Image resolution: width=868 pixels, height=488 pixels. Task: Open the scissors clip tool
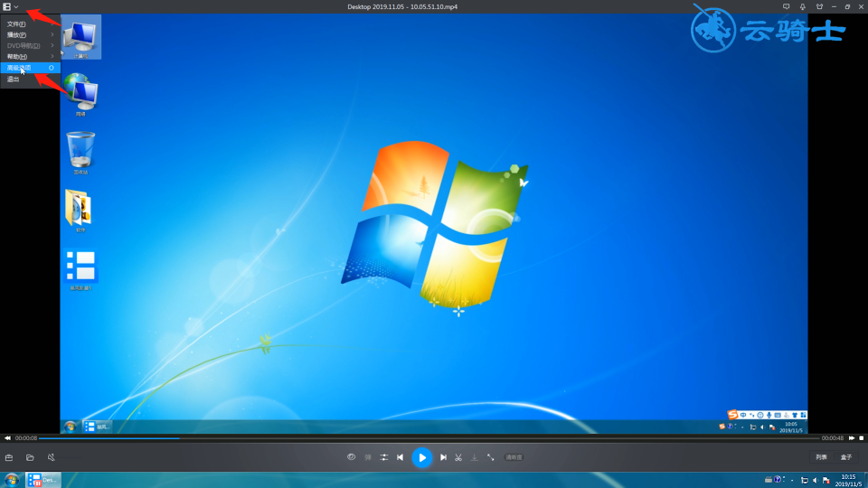point(458,457)
